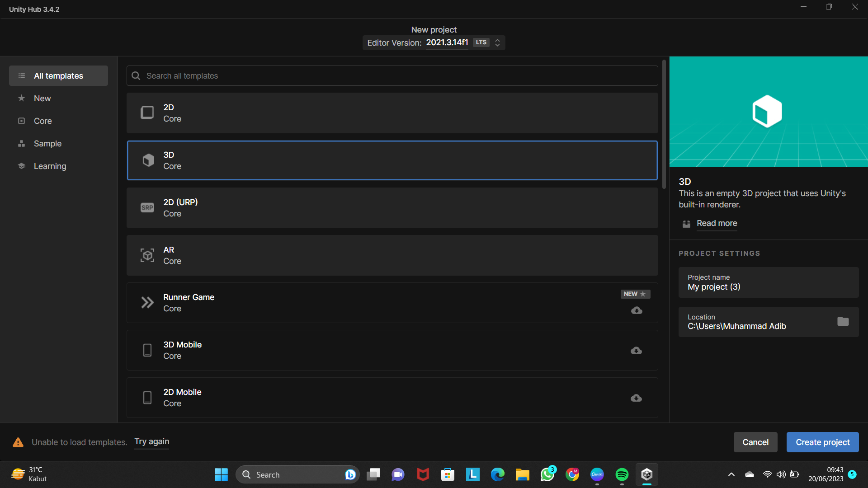Open Spotify from the taskbar
This screenshot has height=488, width=868.
click(622, 474)
